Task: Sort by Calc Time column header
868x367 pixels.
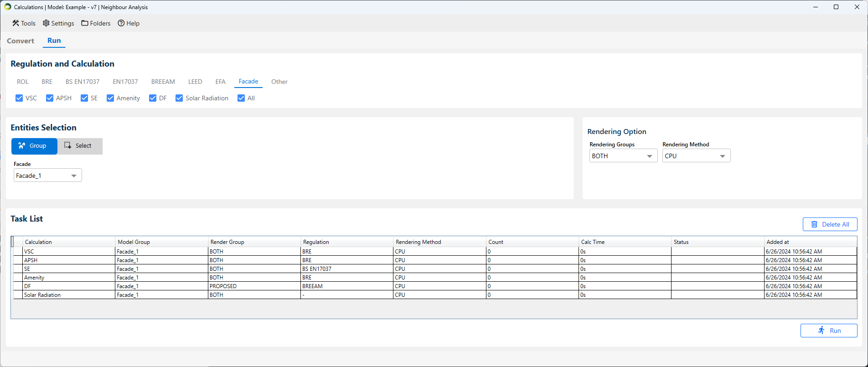Action: click(x=593, y=242)
